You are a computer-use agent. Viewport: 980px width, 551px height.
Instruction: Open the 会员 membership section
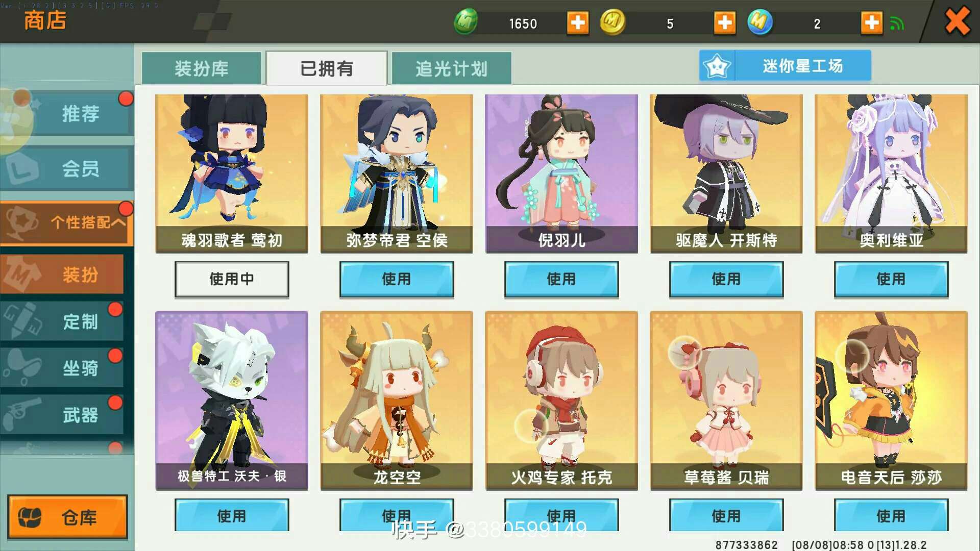point(67,168)
